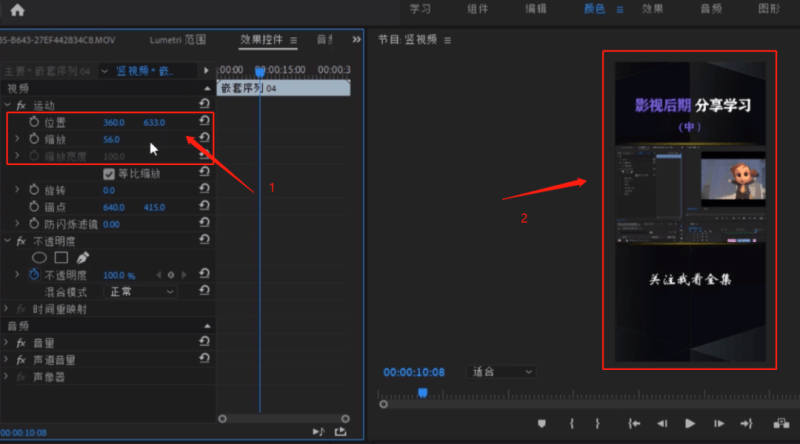Toggle animation stopwatch for 位置
Screen dimensions: 800x444
click(34, 122)
